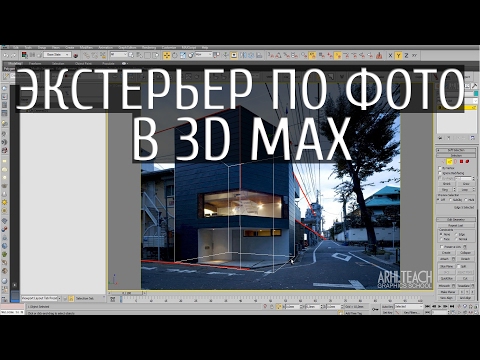Open the reference coordinate system dropdown

click(203, 54)
